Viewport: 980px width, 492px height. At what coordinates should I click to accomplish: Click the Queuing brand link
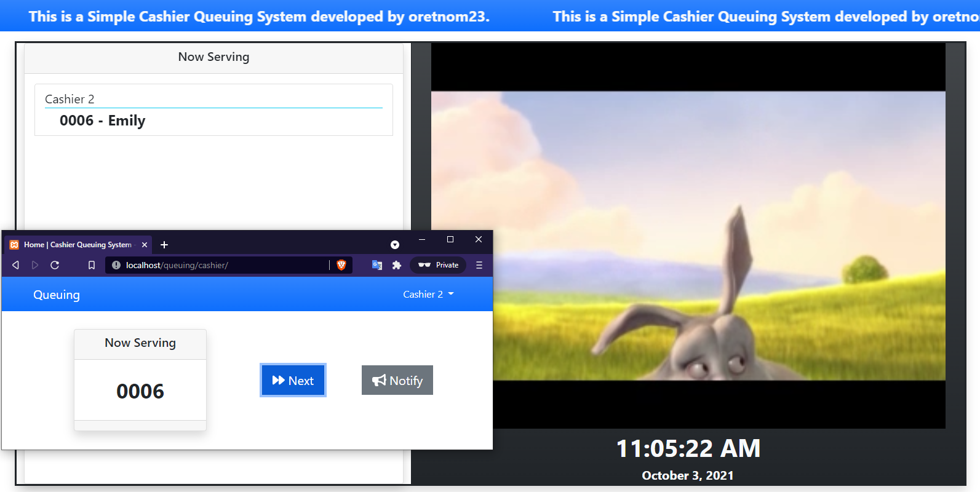click(x=57, y=295)
